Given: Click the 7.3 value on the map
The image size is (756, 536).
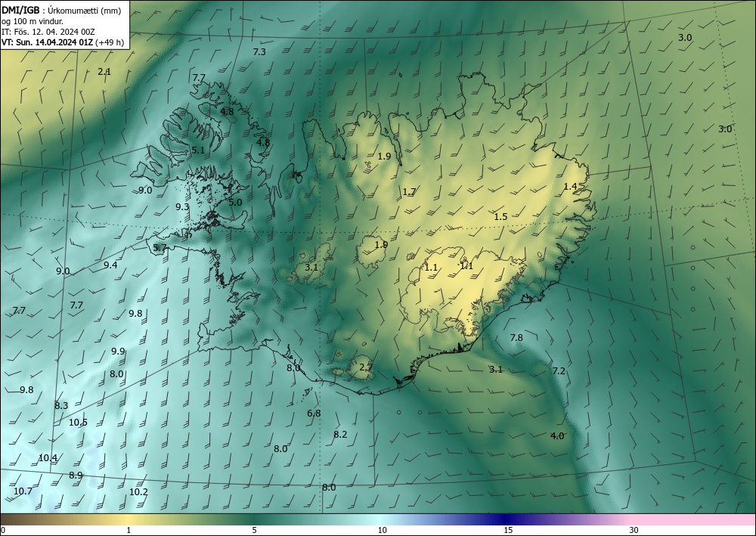Looking at the screenshot, I should pos(259,52).
